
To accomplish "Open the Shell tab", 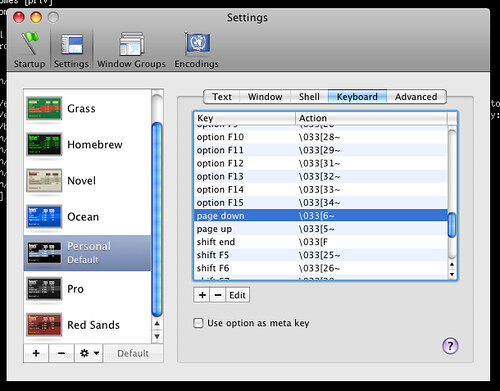I will click(309, 97).
